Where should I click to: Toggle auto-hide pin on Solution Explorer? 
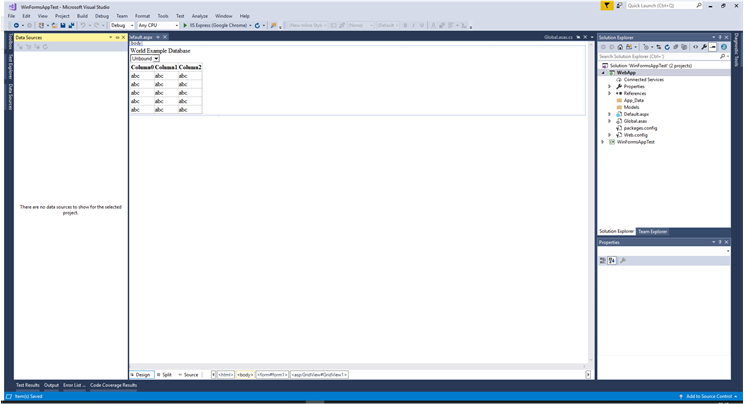coord(720,38)
